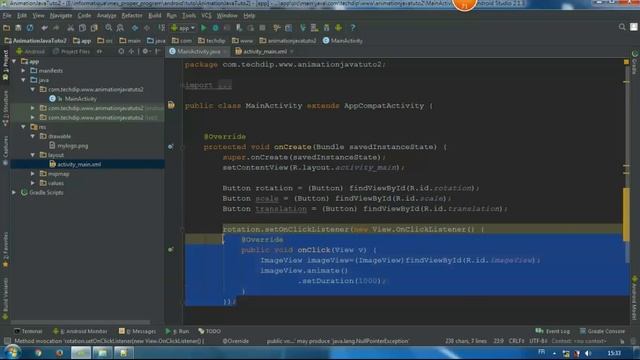Screen dimensions: 640x360
Task: Open the Refactor menu
Action: click(132, 16)
